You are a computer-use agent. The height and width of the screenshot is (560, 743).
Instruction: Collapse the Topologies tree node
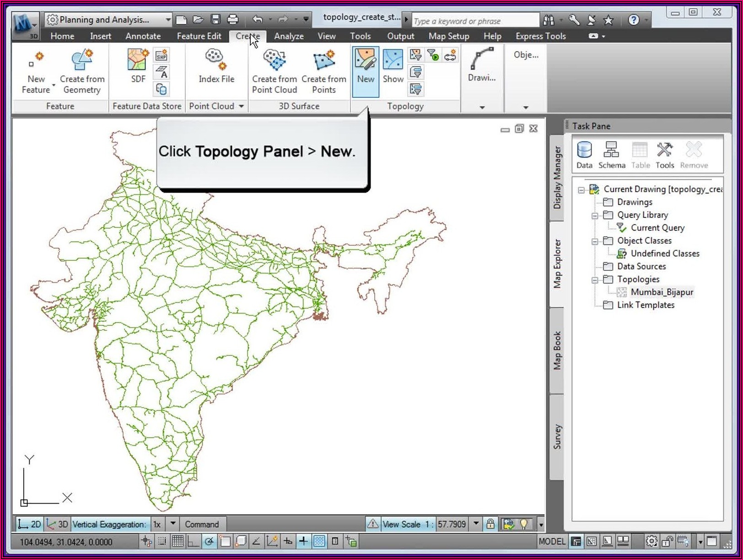(x=594, y=280)
